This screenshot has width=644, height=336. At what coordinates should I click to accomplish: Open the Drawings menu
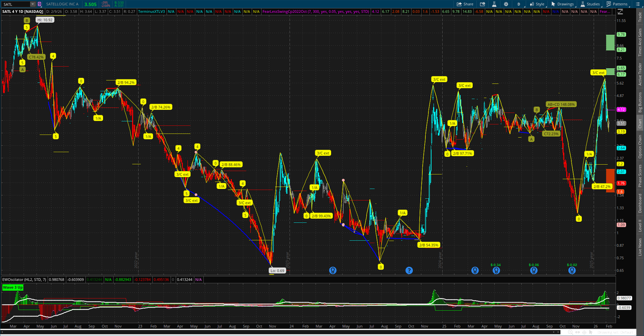click(563, 4)
